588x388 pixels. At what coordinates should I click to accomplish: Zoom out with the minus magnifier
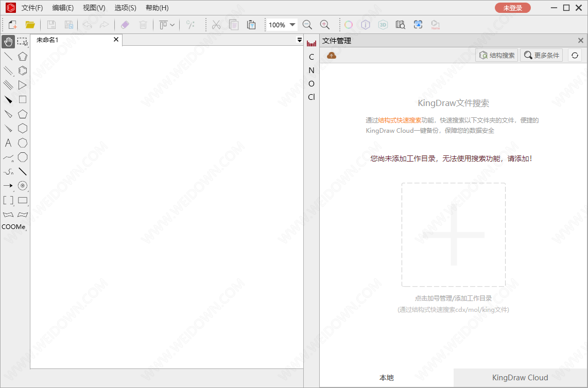pos(307,25)
